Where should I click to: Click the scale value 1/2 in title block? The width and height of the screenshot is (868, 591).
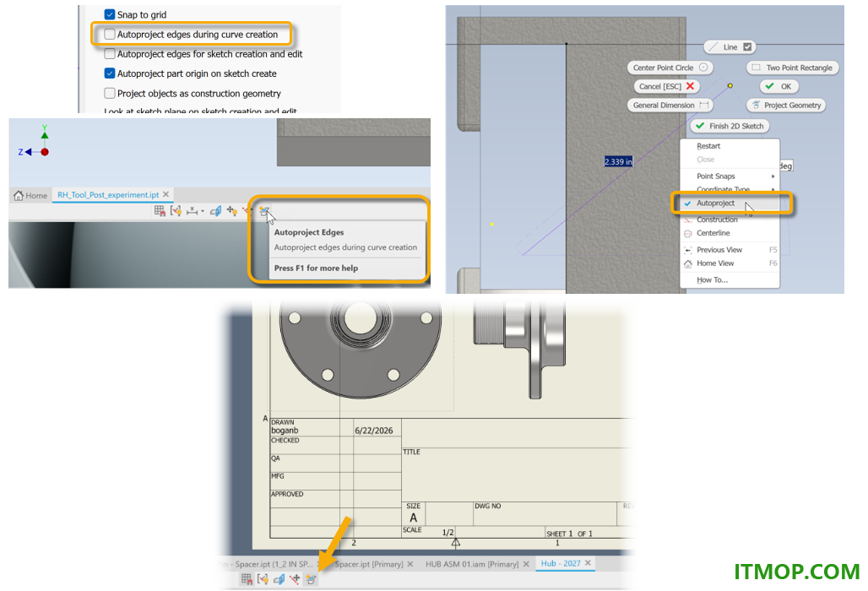point(448,533)
